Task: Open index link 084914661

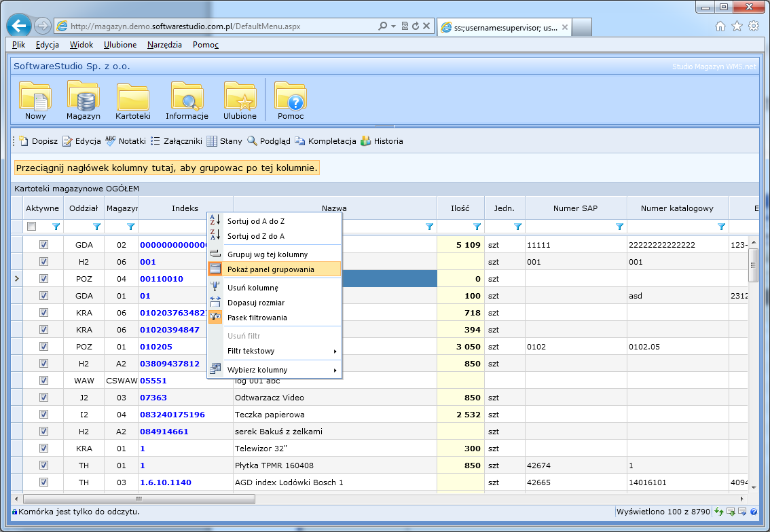Action: [164, 432]
